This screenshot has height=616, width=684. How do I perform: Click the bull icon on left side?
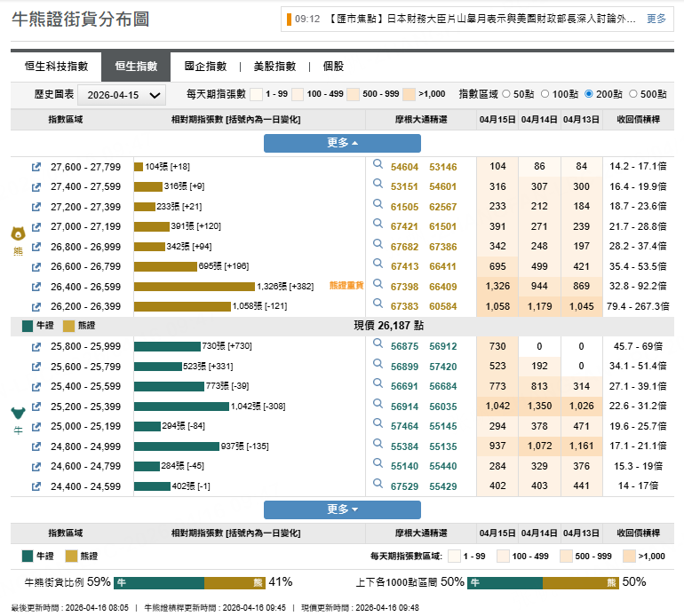(17, 413)
